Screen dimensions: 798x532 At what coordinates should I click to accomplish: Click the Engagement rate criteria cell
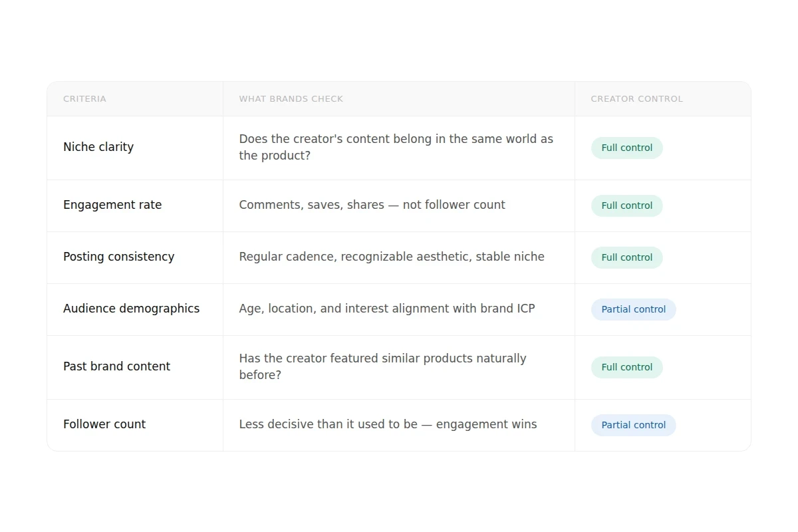(x=112, y=205)
